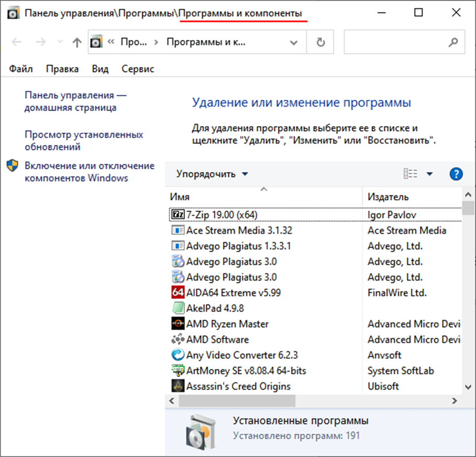Viewport: 476px width, 457px height.
Task: Select AIDA64 Extreme v5.99 entry
Action: (234, 293)
